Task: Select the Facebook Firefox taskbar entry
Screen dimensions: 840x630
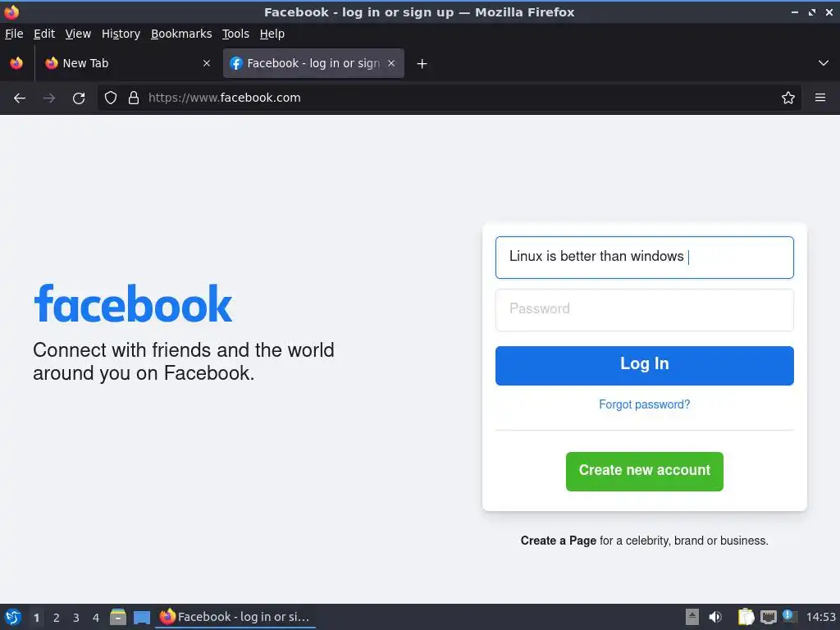Action: tap(235, 617)
